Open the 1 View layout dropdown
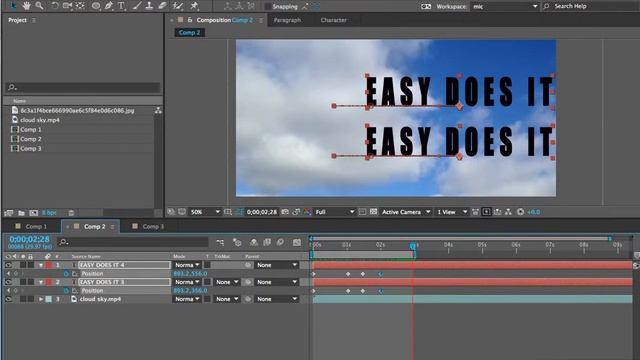The image size is (640, 360). tap(452, 212)
